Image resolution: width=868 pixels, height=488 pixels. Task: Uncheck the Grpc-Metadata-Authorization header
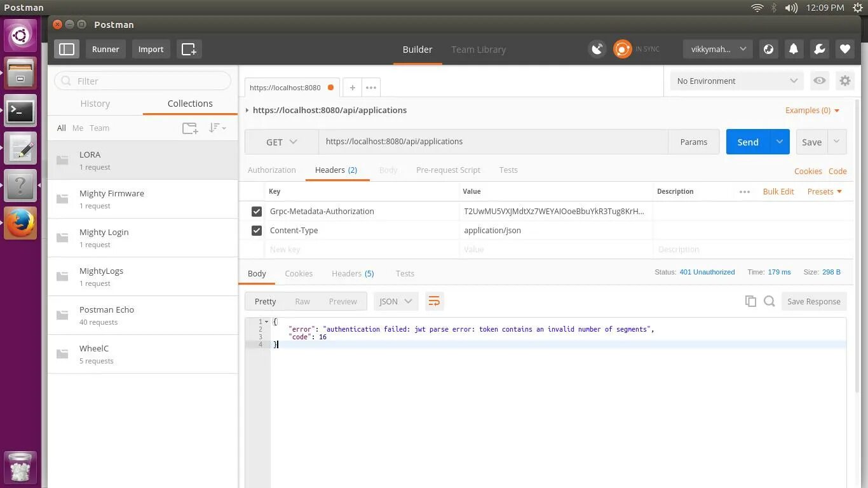256,211
